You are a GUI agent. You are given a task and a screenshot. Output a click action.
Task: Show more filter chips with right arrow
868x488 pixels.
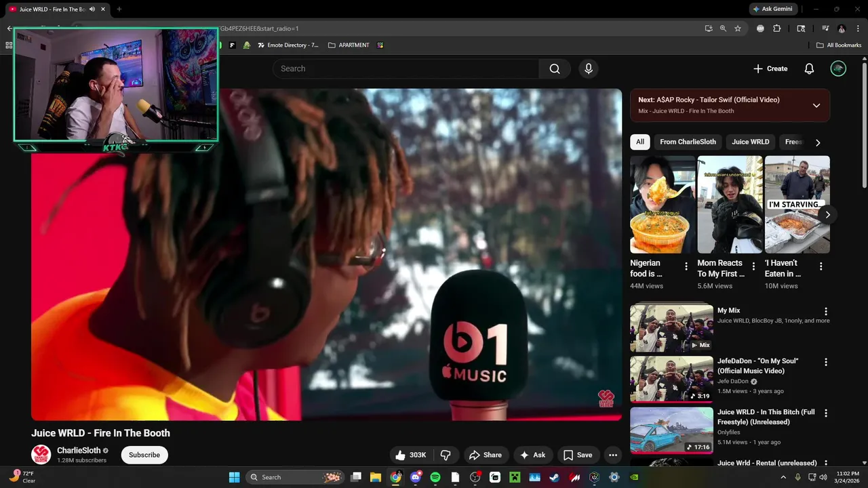pyautogui.click(x=818, y=142)
